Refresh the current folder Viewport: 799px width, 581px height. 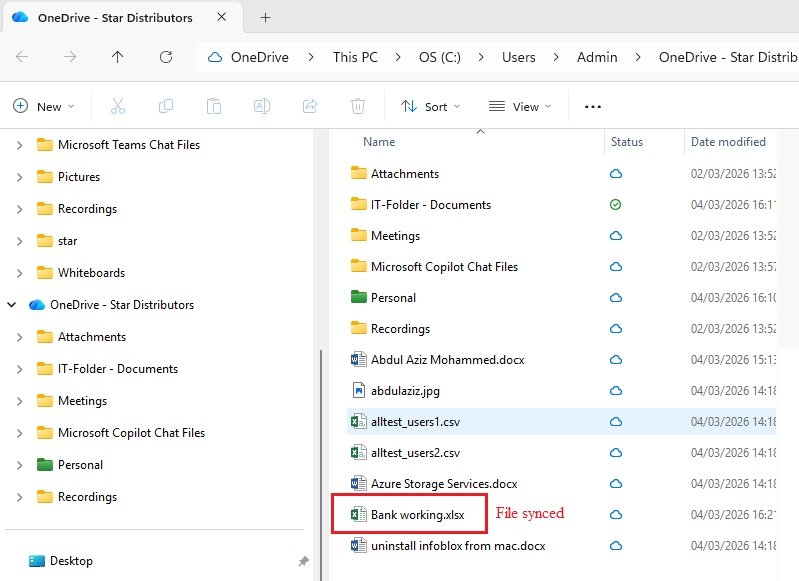(x=166, y=57)
